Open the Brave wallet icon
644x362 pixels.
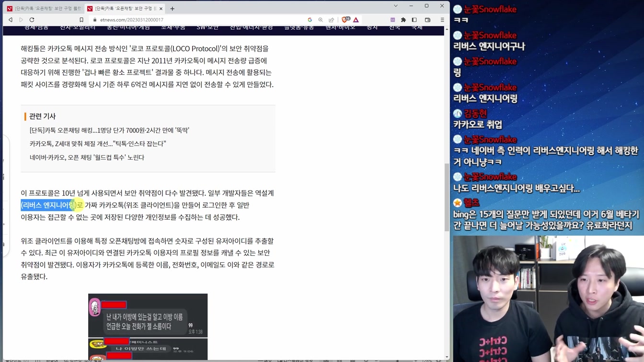pyautogui.click(x=428, y=20)
